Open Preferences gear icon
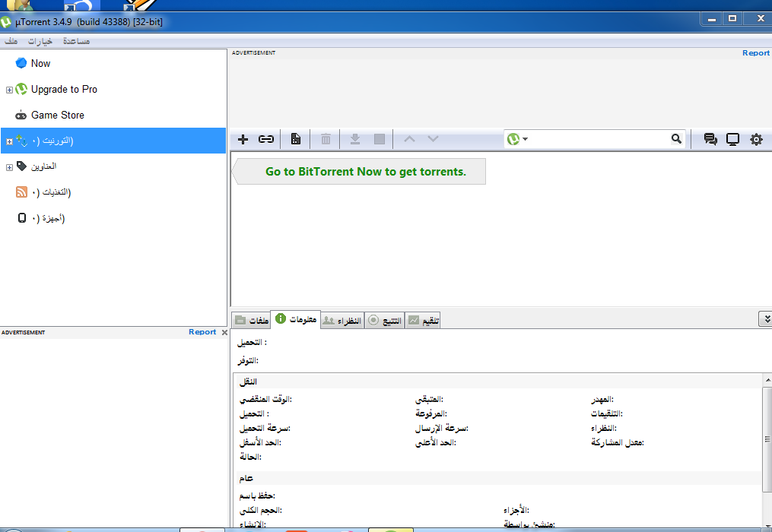Screen dimensions: 772x532 tap(756, 139)
